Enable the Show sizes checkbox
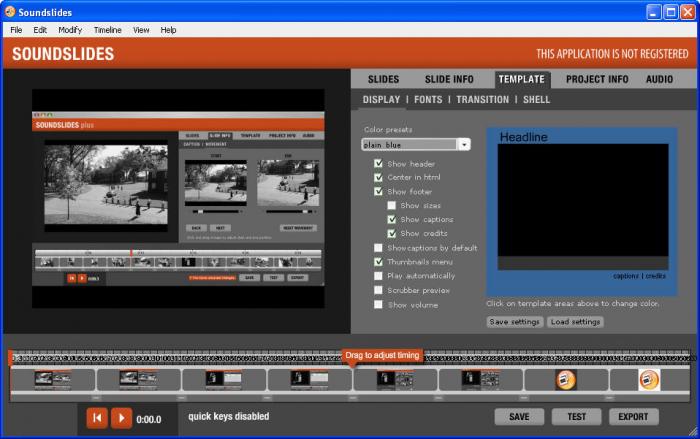Viewport: 700px width, 439px height. (392, 206)
